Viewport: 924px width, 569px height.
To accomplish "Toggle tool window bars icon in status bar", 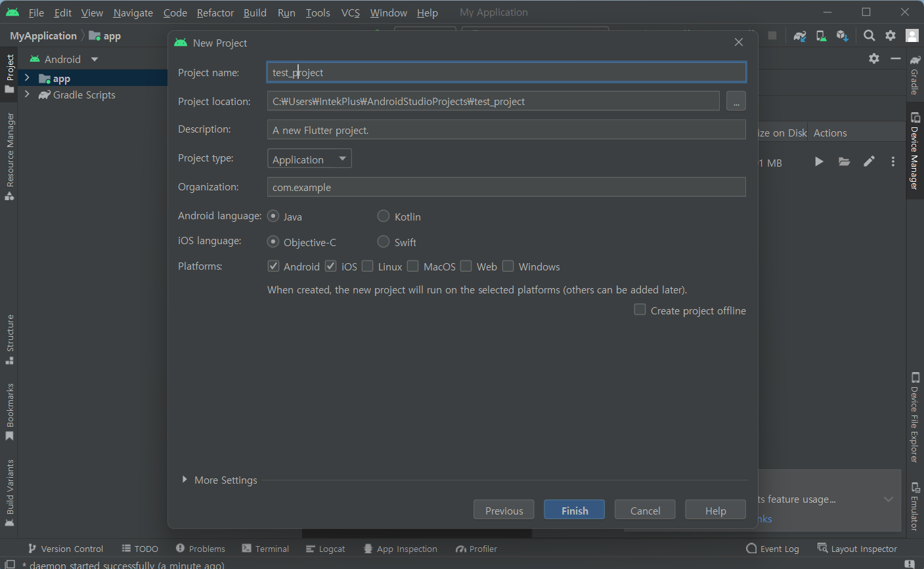I will pos(10,564).
